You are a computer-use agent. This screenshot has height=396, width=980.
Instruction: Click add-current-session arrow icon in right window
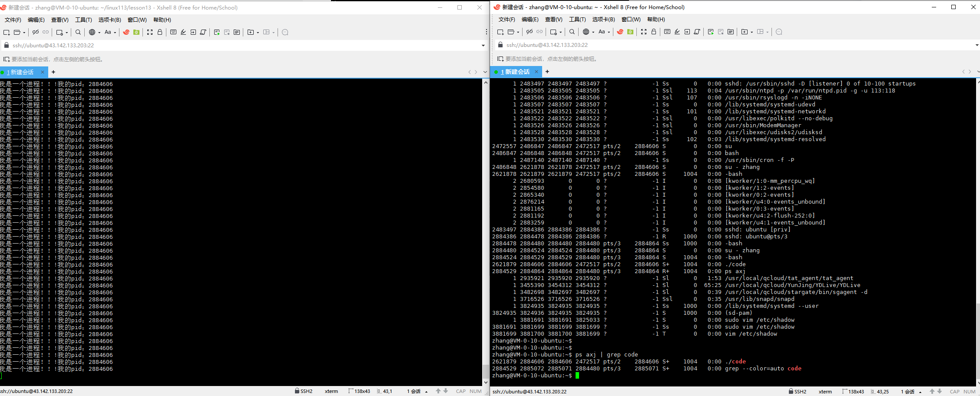tap(500, 59)
